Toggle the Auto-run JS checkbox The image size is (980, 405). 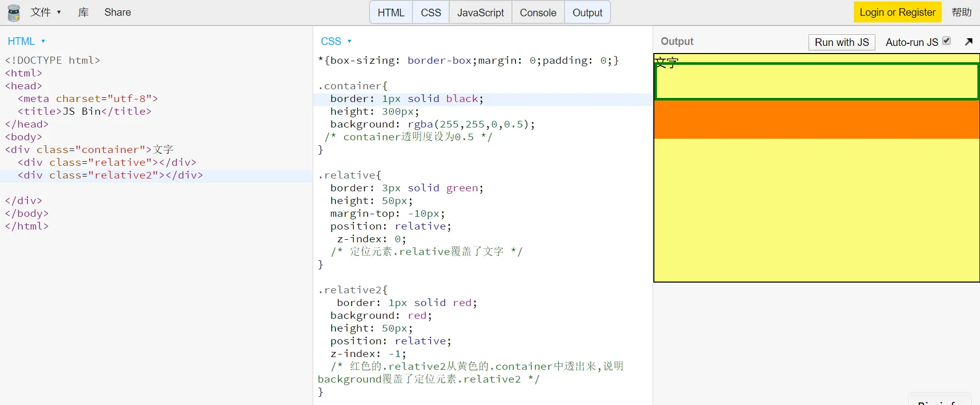(x=946, y=41)
